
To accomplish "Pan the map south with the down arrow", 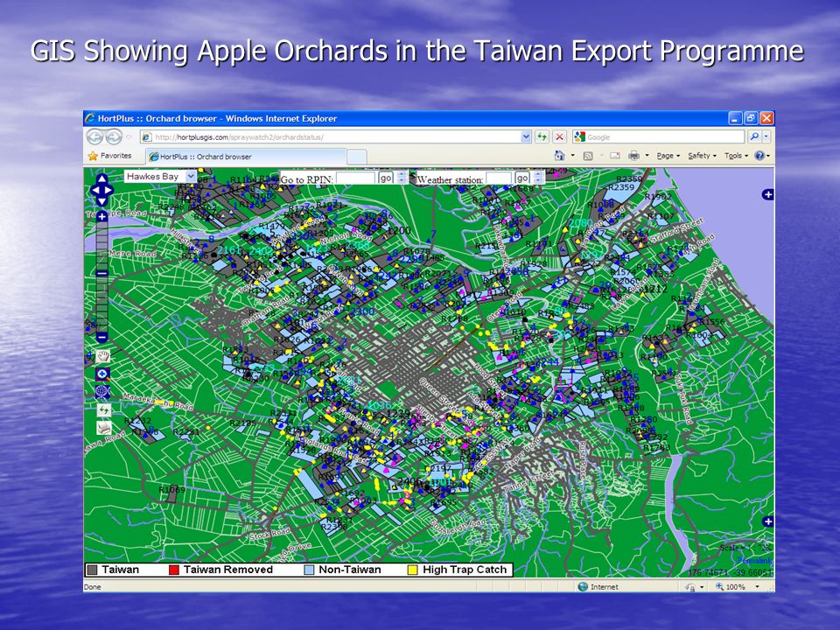I will point(101,201).
